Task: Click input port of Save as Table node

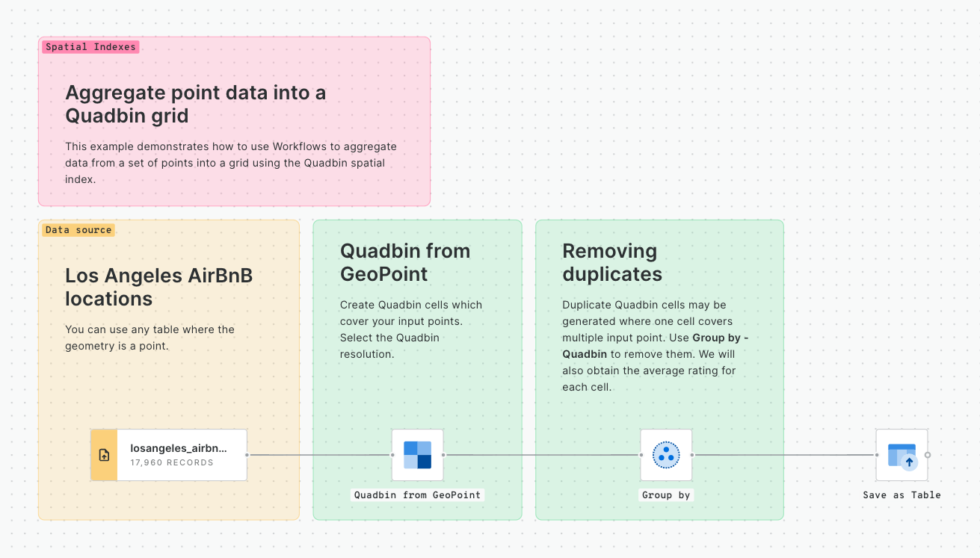Action: (x=876, y=455)
